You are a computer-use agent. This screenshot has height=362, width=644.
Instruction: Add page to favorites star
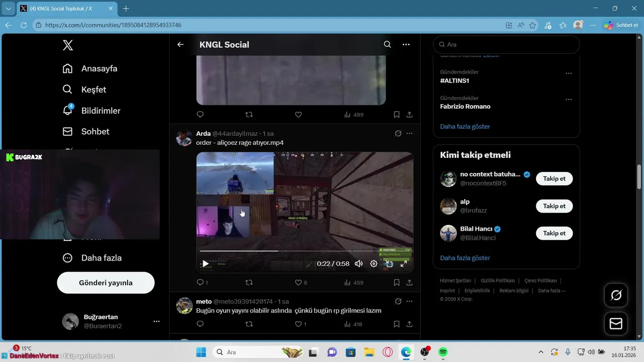point(533,25)
